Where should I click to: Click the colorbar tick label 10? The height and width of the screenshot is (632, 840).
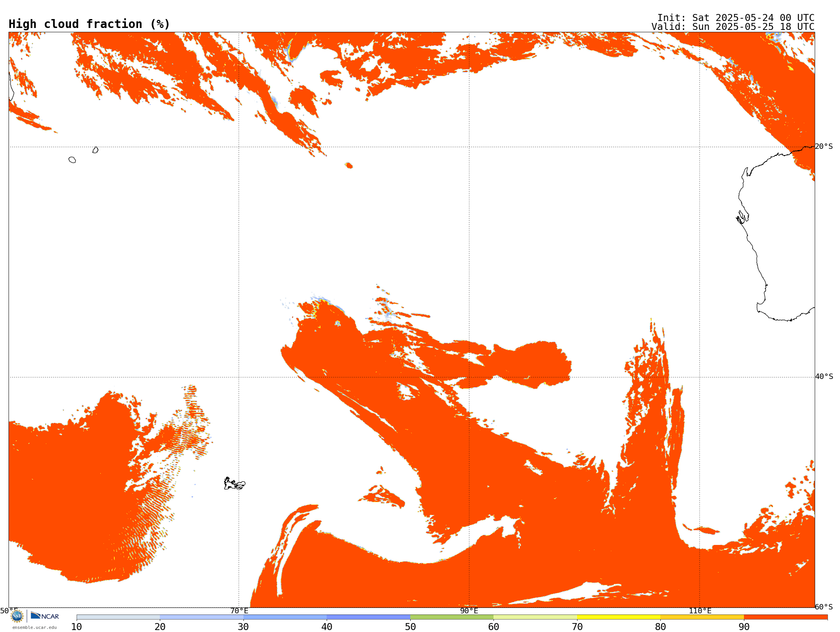[77, 627]
